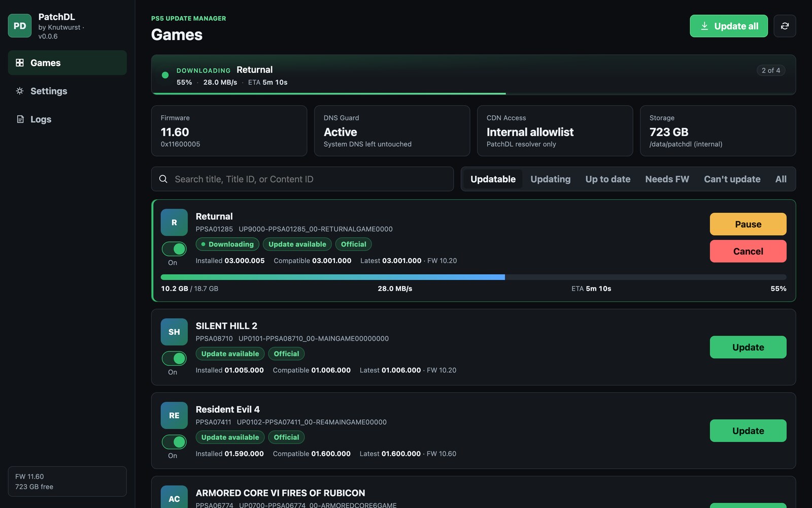
Task: Update Resident Evil 4
Action: 748,431
